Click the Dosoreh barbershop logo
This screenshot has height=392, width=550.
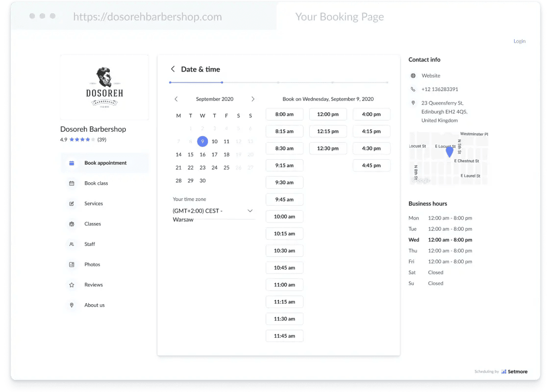[104, 87]
